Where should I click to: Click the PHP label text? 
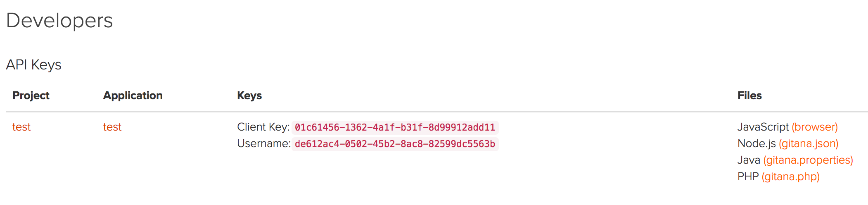(748, 176)
